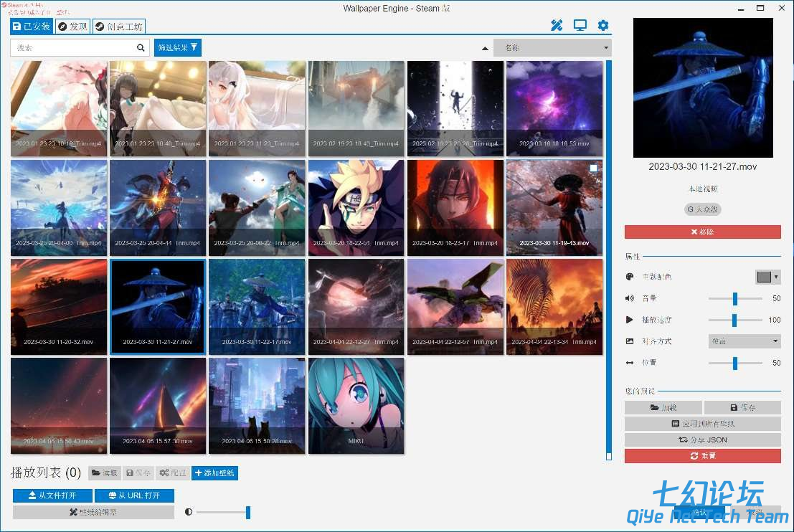Click the 分享 JSON share button
794x532 pixels.
[702, 440]
